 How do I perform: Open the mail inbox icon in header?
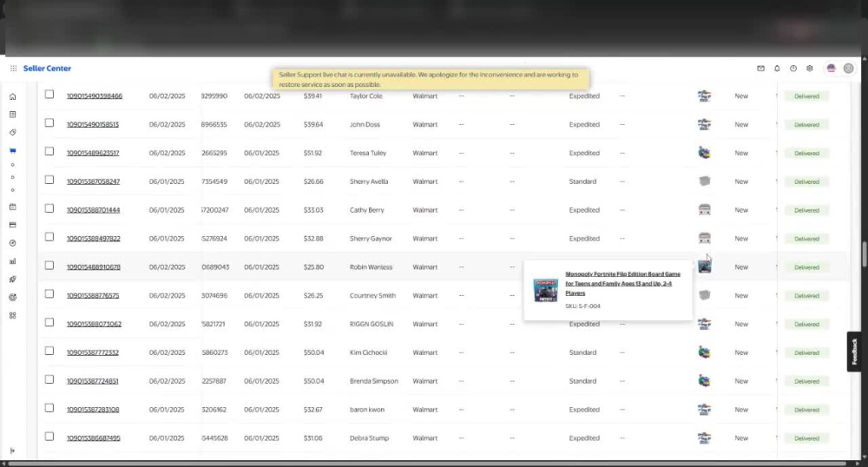point(760,68)
